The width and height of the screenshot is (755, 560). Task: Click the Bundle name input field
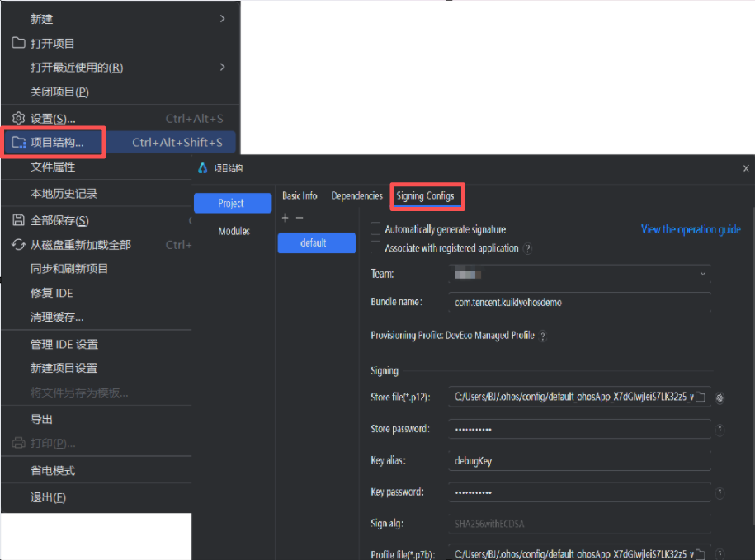click(579, 302)
